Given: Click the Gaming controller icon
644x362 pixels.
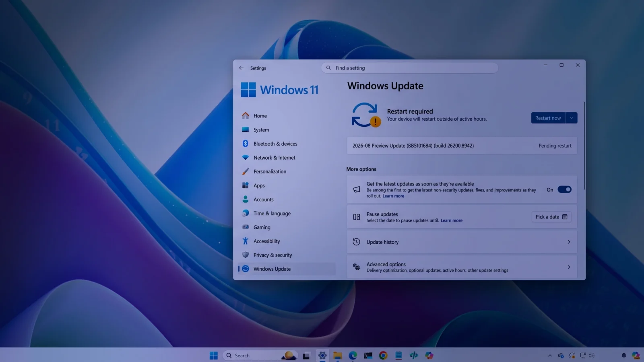Looking at the screenshot, I should (246, 227).
